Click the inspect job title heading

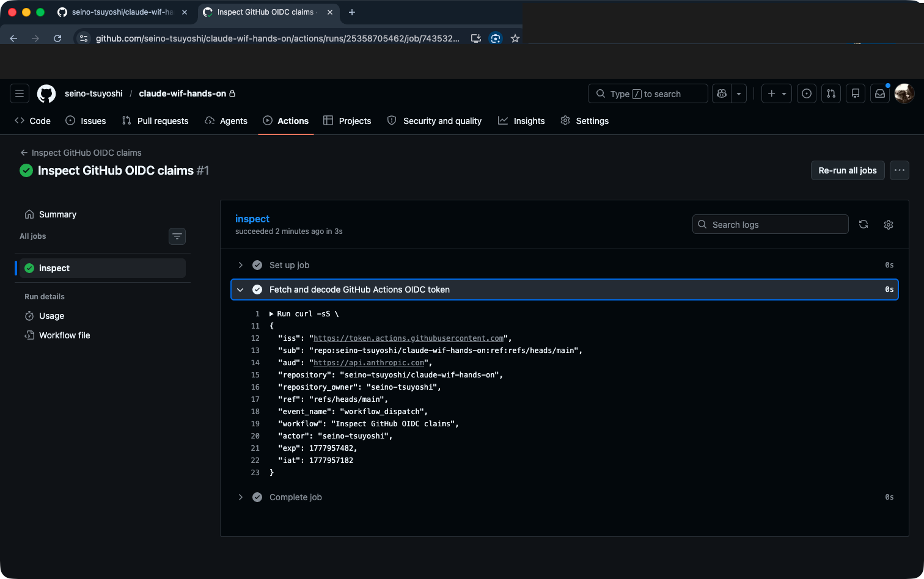(252, 219)
